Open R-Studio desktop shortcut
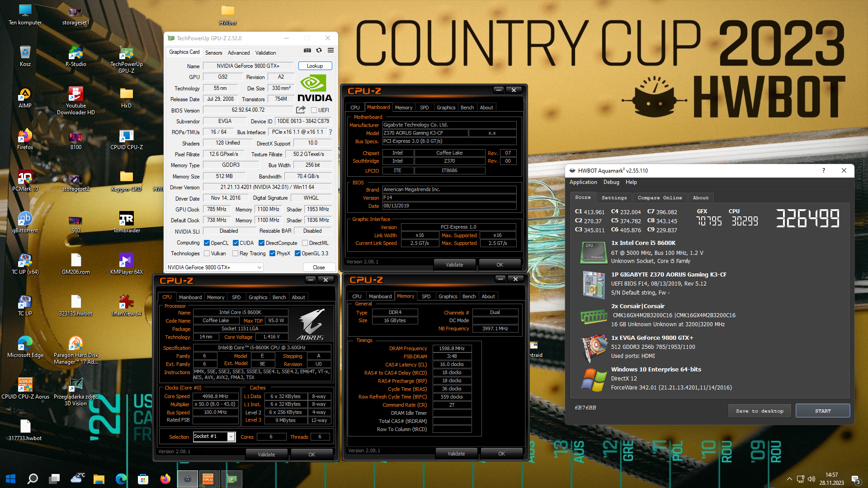This screenshot has width=868, height=488. (76, 56)
